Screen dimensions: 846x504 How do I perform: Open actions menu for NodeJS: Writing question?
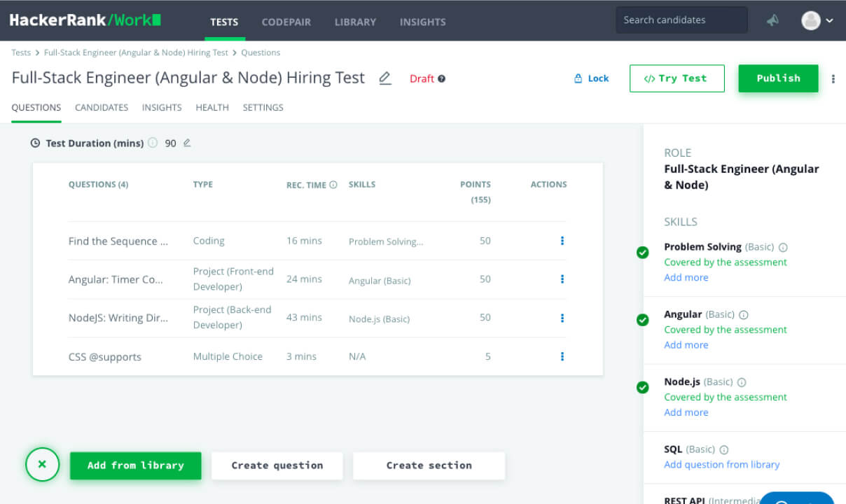point(562,318)
